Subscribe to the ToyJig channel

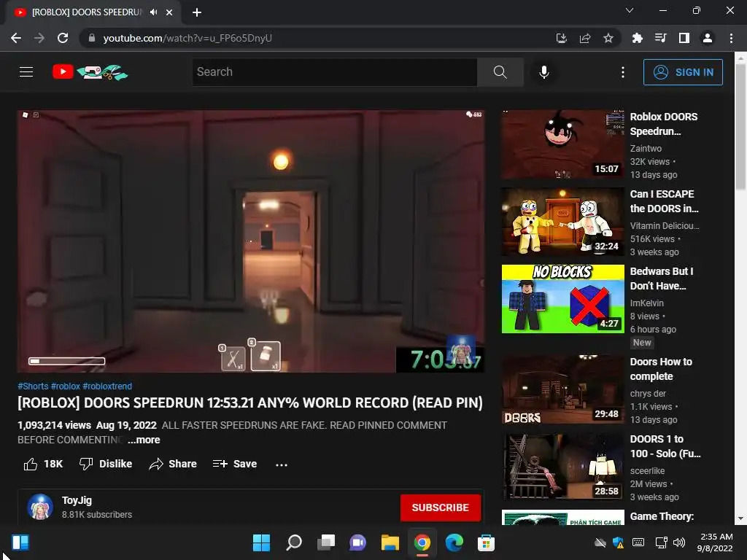(x=440, y=507)
